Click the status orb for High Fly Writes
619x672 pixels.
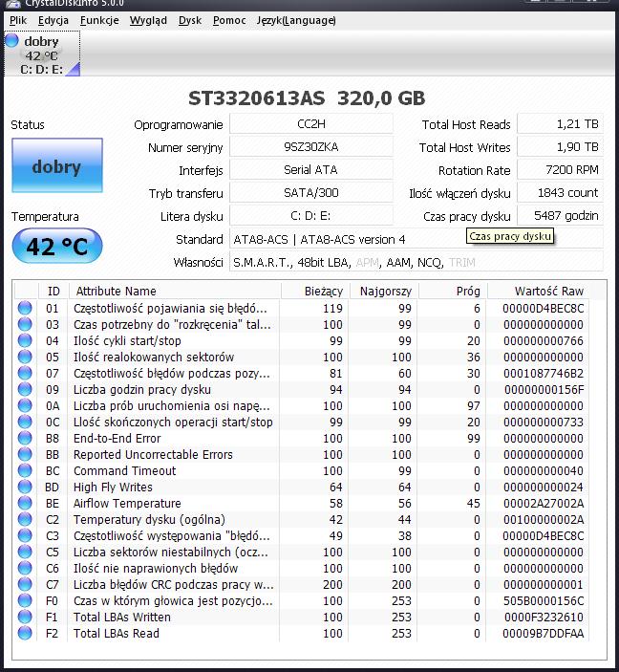pyautogui.click(x=25, y=487)
